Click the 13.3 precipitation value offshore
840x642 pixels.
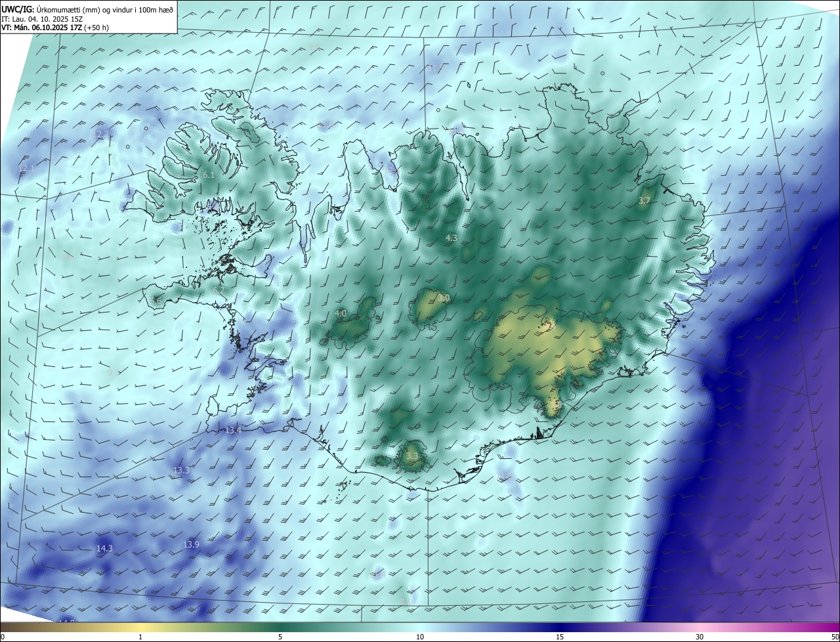click(181, 470)
